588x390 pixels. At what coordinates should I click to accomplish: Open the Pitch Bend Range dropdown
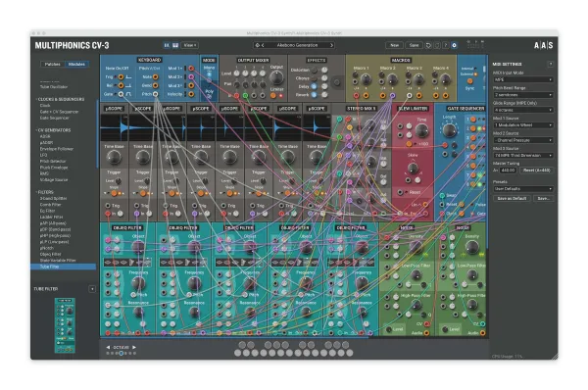523,95
